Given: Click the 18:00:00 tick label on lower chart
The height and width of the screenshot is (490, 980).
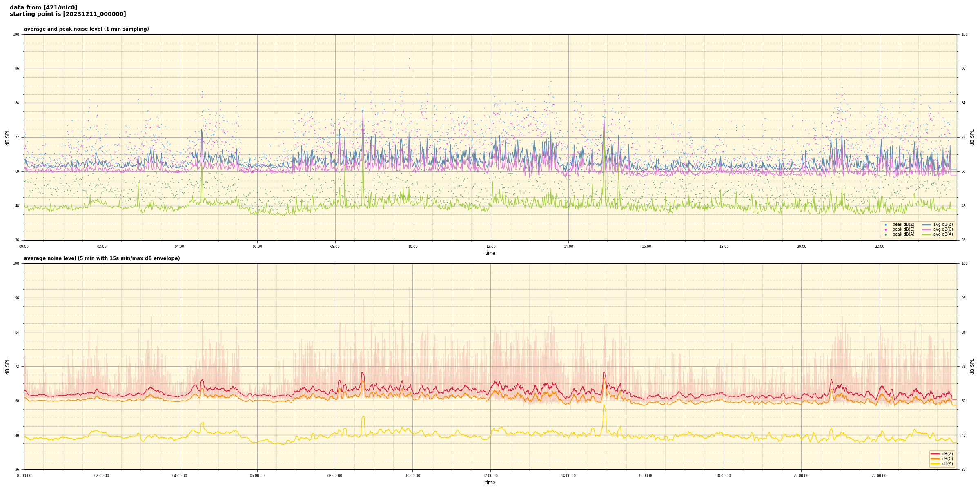Looking at the screenshot, I should click(x=724, y=476).
